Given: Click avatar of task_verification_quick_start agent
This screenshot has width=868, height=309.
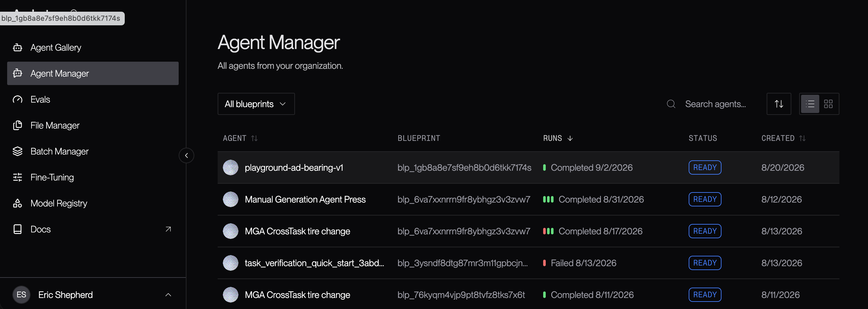Looking at the screenshot, I should click(x=230, y=263).
